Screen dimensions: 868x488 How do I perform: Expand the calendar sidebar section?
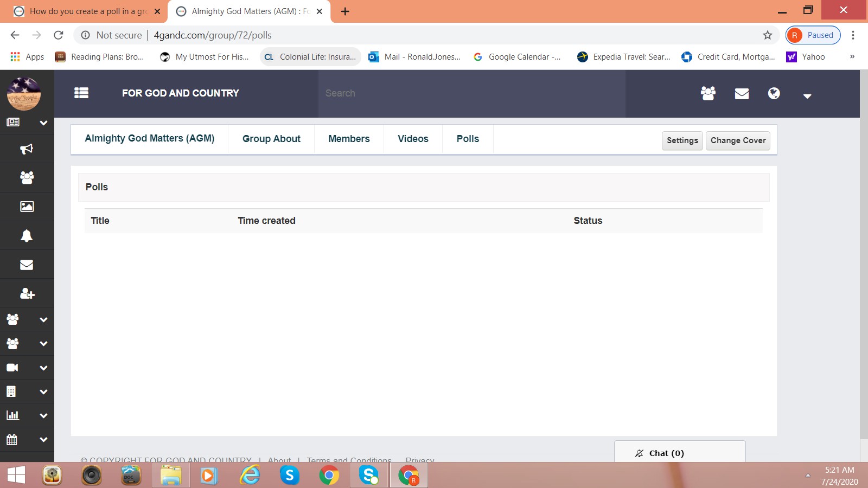tap(43, 440)
